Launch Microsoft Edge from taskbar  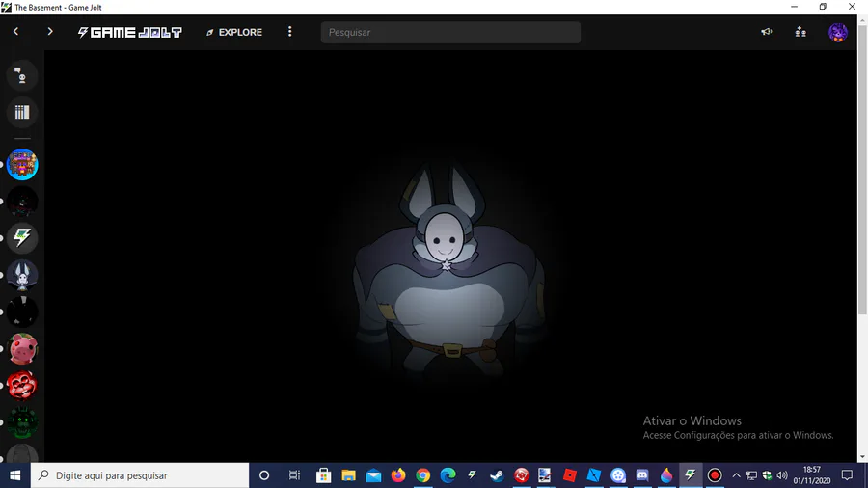click(x=448, y=475)
